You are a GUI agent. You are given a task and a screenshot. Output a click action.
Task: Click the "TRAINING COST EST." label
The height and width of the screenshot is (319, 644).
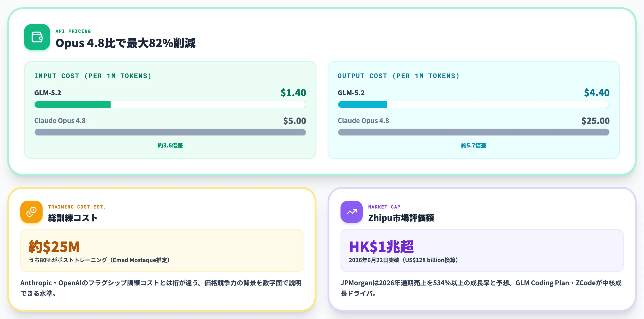pos(77,207)
